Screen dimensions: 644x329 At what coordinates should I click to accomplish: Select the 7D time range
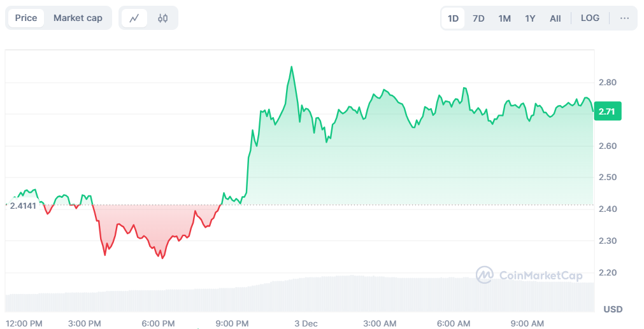[478, 18]
